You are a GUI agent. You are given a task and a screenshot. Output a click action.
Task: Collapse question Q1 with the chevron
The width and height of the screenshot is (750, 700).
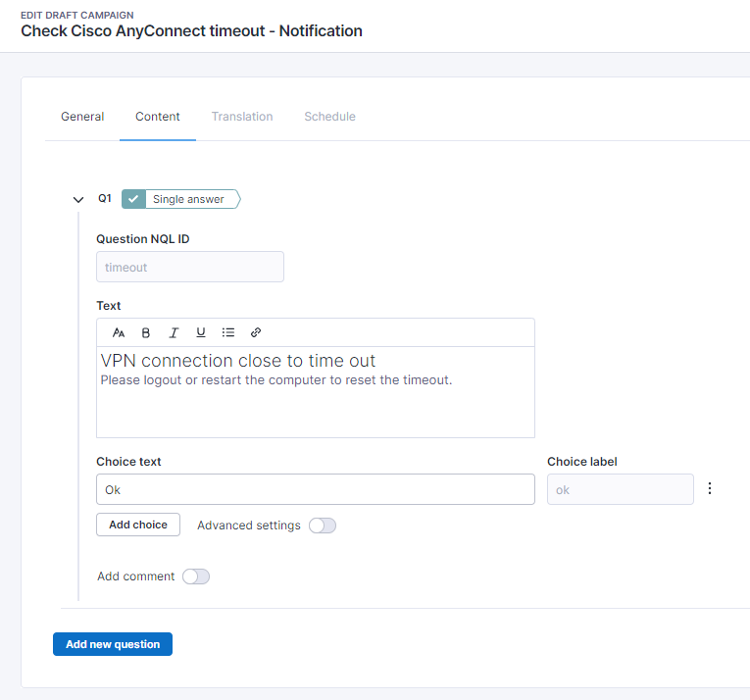click(78, 200)
